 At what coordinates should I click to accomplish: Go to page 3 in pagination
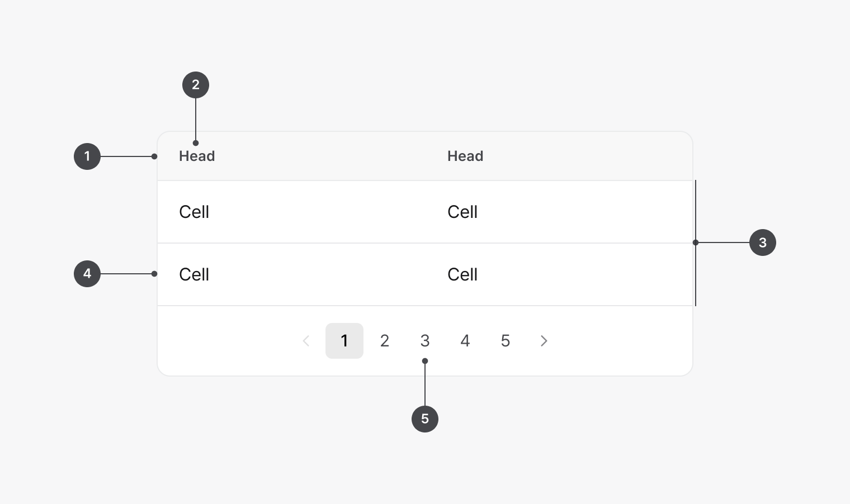425,341
